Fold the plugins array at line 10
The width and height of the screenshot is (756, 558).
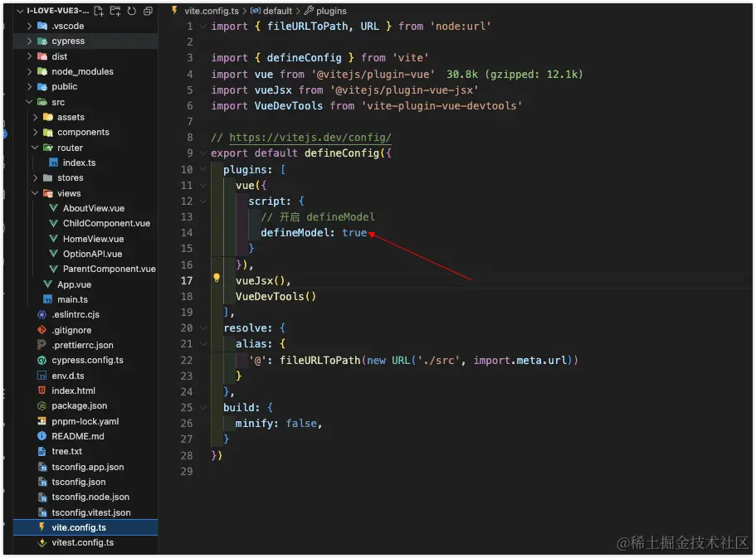[x=203, y=170]
